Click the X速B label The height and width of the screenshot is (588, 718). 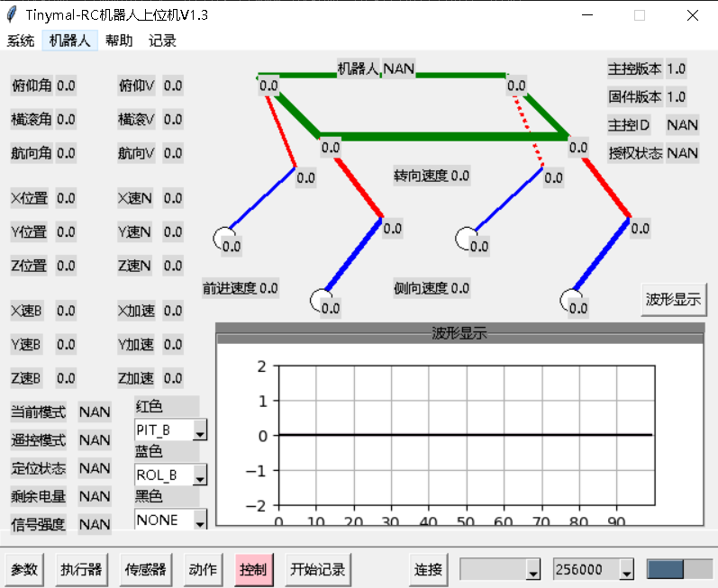[x=26, y=311]
